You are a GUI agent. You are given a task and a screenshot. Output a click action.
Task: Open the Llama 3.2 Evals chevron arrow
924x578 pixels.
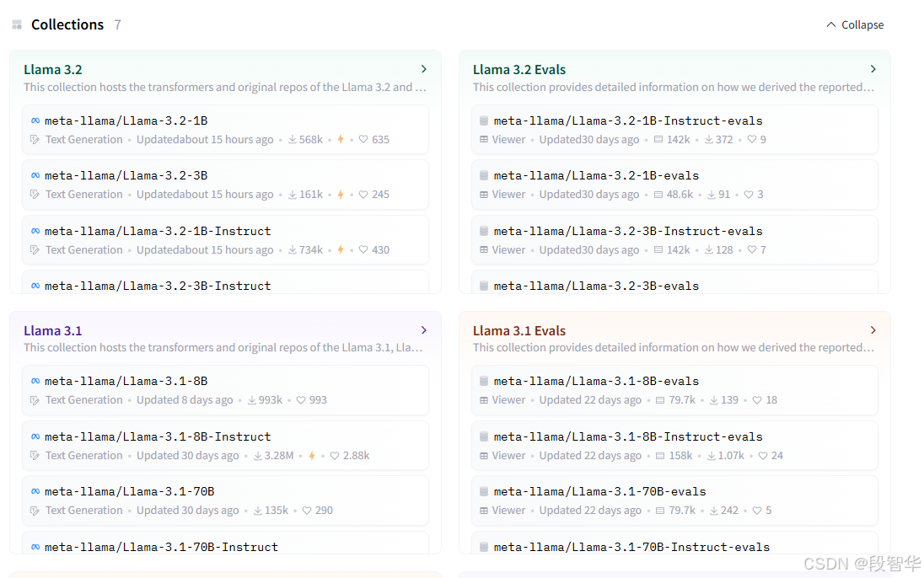coord(873,69)
